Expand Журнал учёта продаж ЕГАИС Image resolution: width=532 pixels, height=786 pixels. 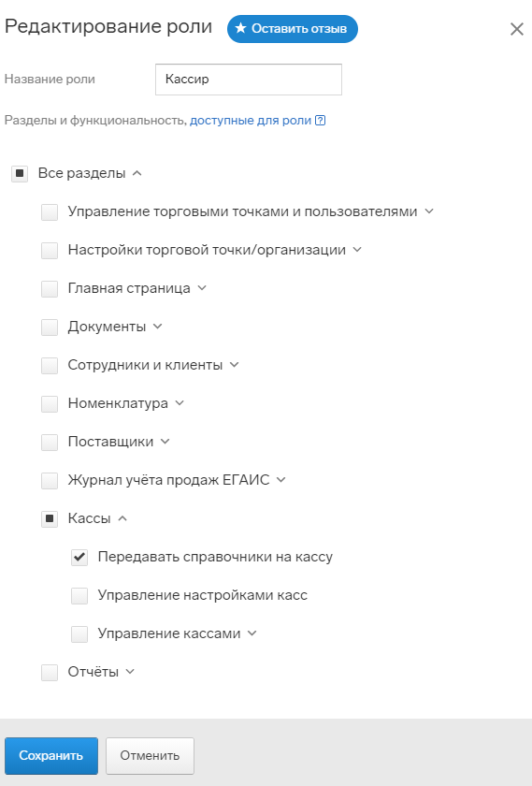(x=281, y=480)
